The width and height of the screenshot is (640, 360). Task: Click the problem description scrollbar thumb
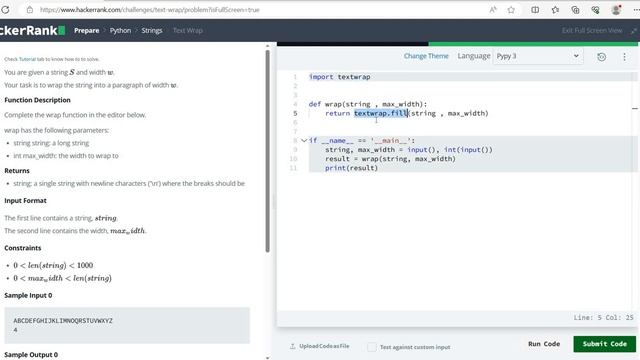tap(267, 151)
